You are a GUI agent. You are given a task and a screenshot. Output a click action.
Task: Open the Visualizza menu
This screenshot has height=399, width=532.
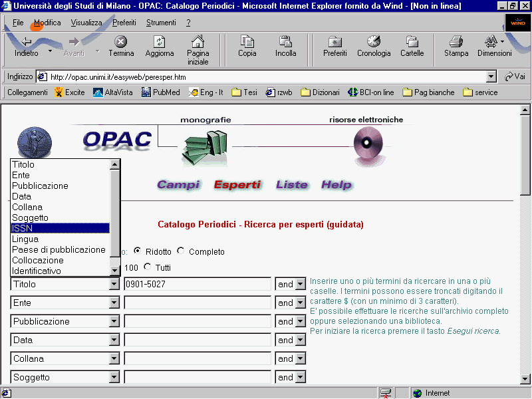coord(86,23)
